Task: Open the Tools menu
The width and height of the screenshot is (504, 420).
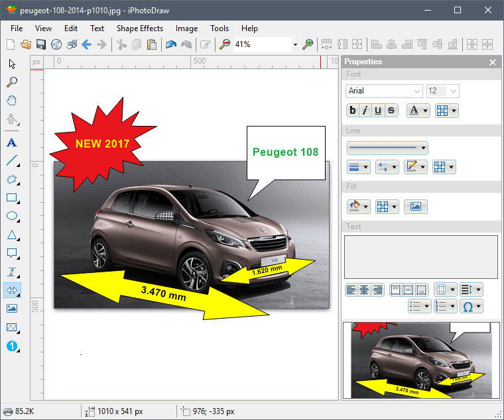Action: [220, 28]
